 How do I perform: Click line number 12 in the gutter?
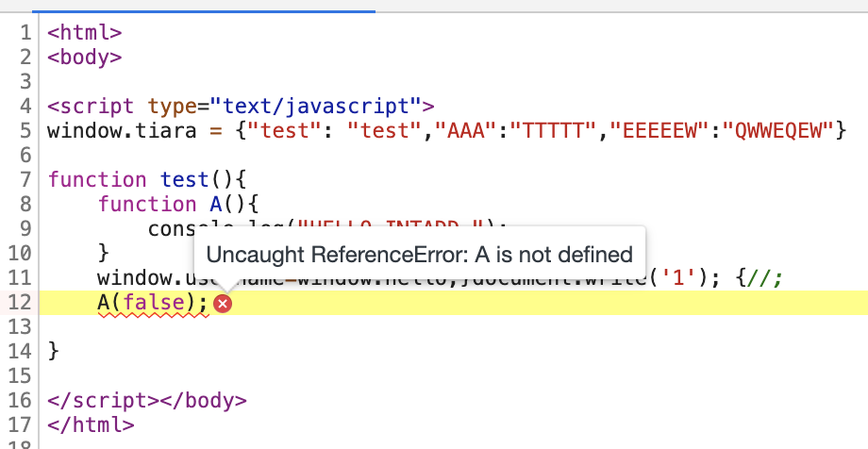coord(21,303)
